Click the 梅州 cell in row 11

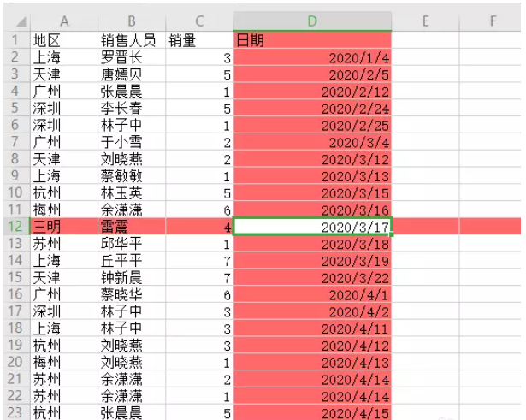64,210
